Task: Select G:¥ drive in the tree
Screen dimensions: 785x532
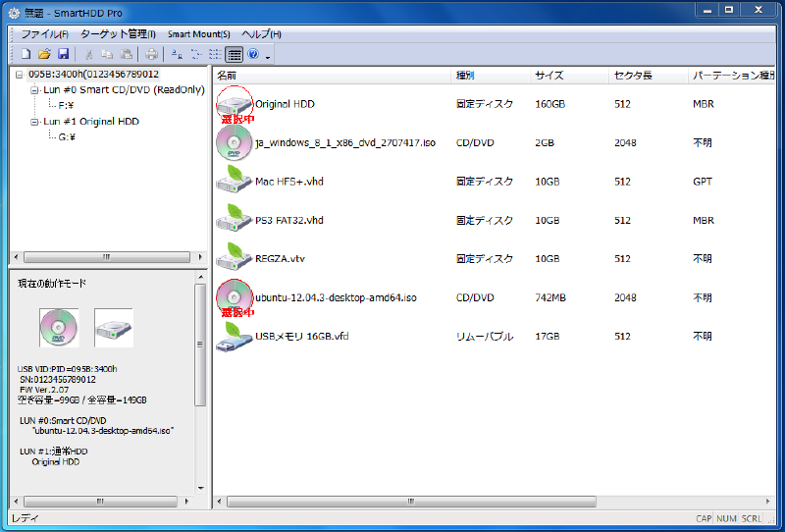Action: point(67,137)
